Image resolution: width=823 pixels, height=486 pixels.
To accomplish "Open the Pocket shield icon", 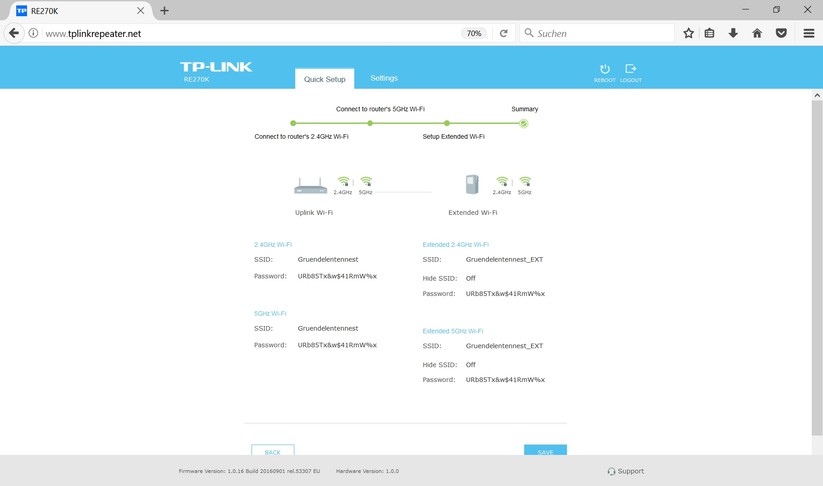I will pos(781,33).
